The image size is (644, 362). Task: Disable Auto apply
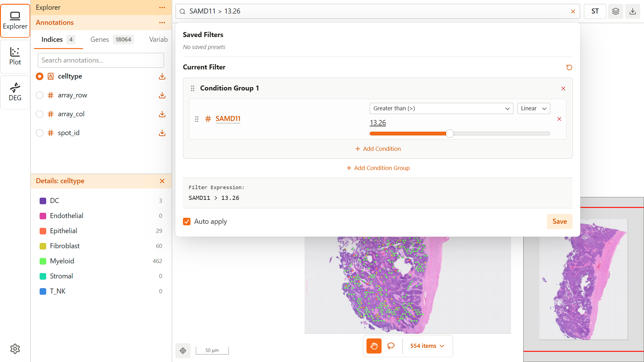(x=187, y=222)
